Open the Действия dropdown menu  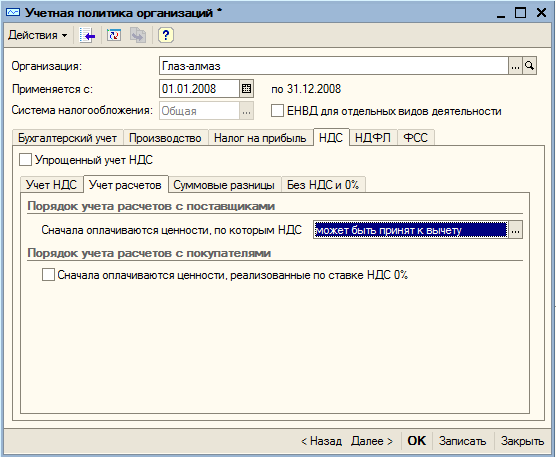click(37, 35)
